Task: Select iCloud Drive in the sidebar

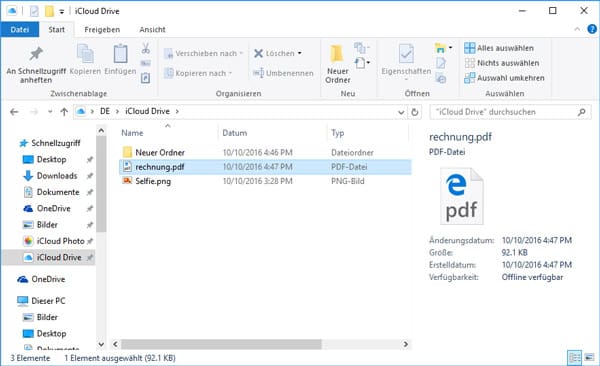Action: coord(49,257)
